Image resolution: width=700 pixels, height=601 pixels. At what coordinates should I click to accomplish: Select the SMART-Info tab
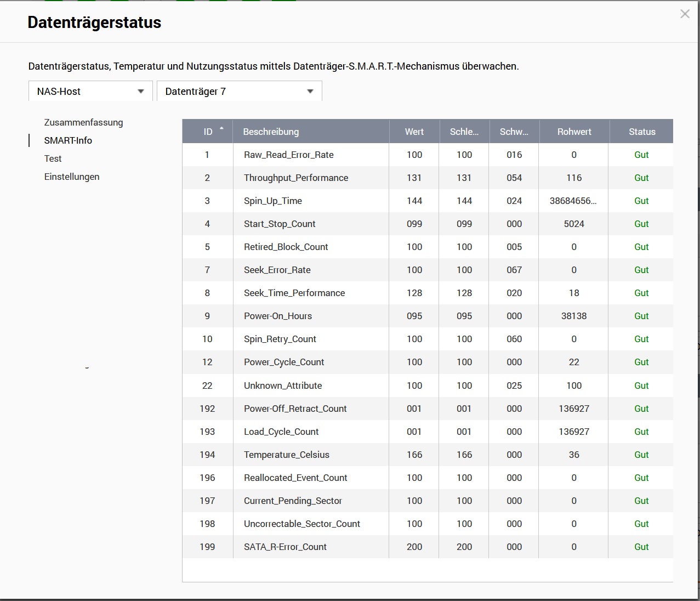click(x=68, y=140)
